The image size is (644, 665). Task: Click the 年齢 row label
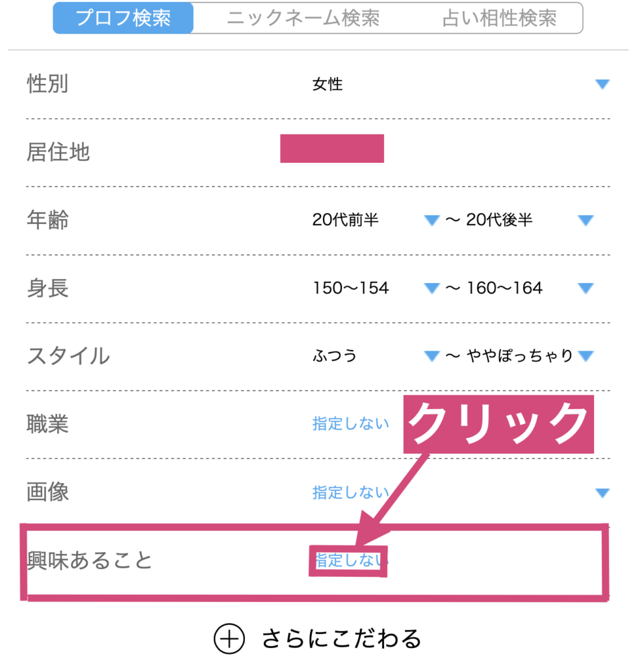(47, 220)
